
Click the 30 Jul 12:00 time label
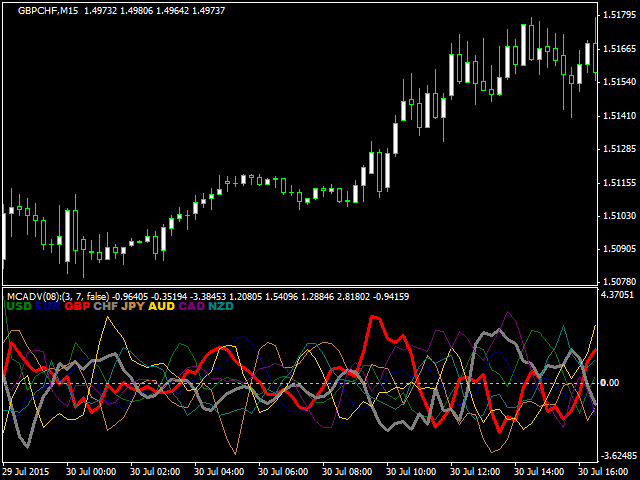tap(476, 472)
